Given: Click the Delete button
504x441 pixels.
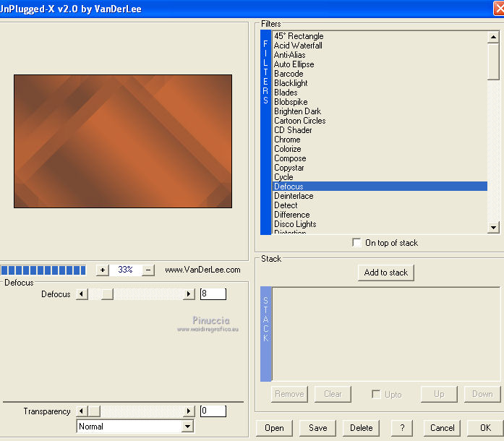Looking at the screenshot, I should pyautogui.click(x=361, y=428).
